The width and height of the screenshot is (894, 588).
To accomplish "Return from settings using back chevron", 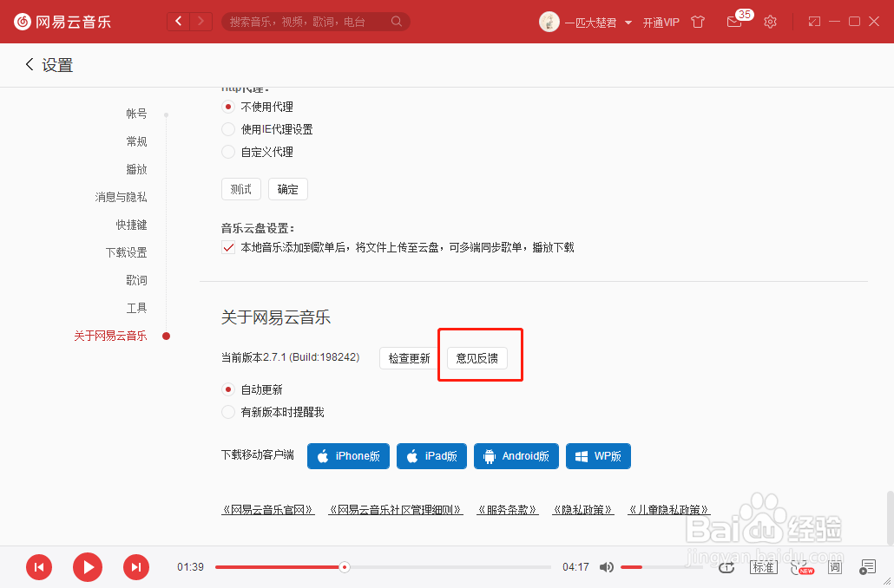I will click(30, 64).
